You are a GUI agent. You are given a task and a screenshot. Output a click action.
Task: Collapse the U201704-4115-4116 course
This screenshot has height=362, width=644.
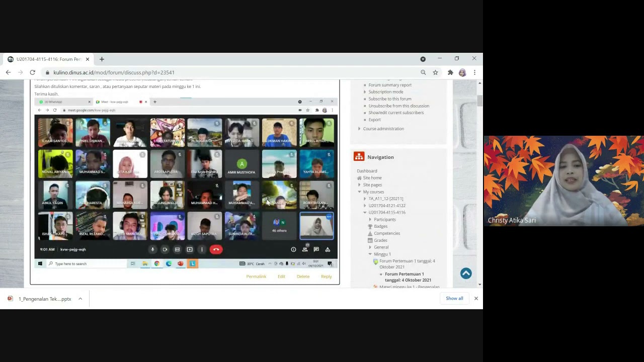click(x=365, y=213)
